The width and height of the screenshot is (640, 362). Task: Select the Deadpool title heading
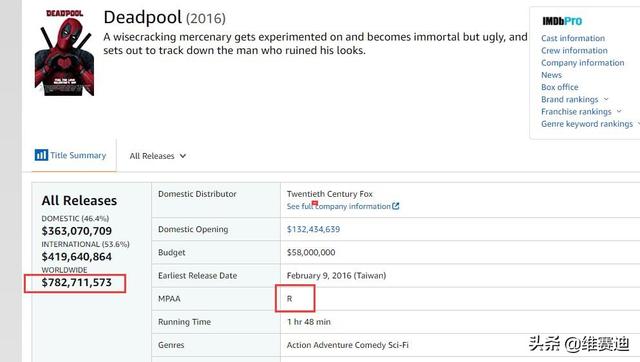pyautogui.click(x=142, y=18)
